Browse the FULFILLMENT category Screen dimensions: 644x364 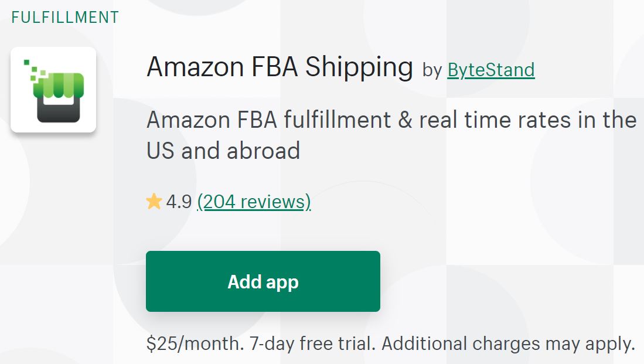point(66,16)
